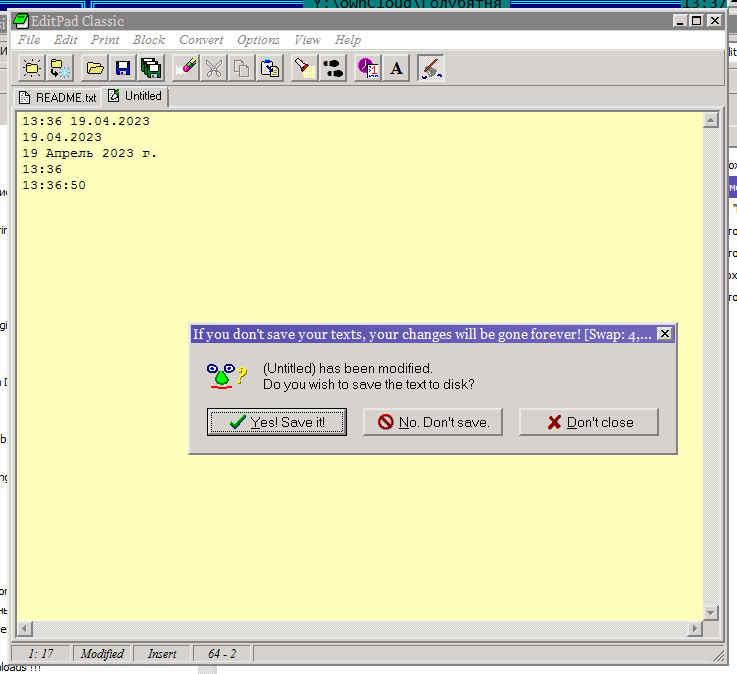Click '(Untitled) has been modified.' message
The width and height of the screenshot is (737, 674).
[348, 368]
